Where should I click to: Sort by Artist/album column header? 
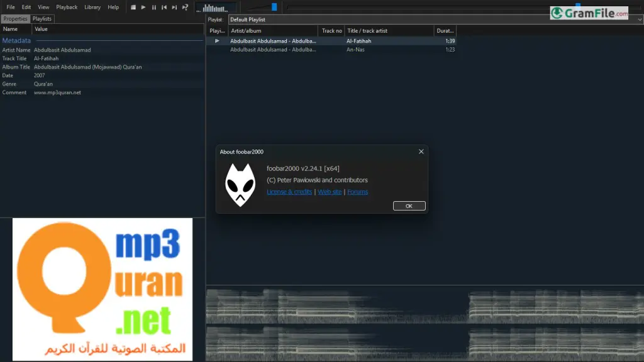tap(273, 31)
